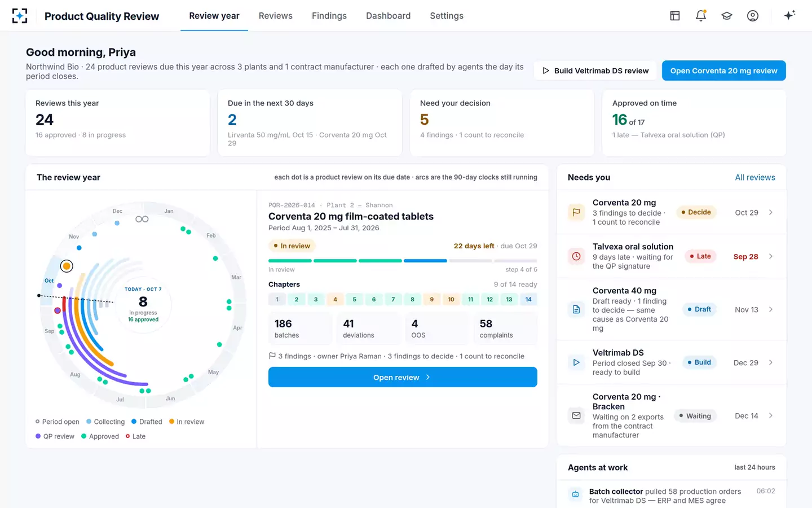Screen dimensions: 812x508
Task: Click Due in the next 30 days card
Action: 310,122
